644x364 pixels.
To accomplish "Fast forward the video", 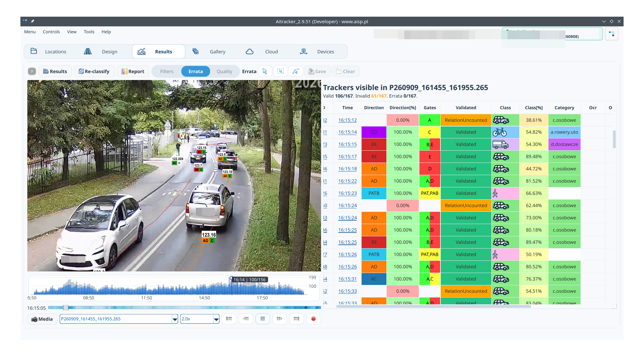I will (279, 319).
